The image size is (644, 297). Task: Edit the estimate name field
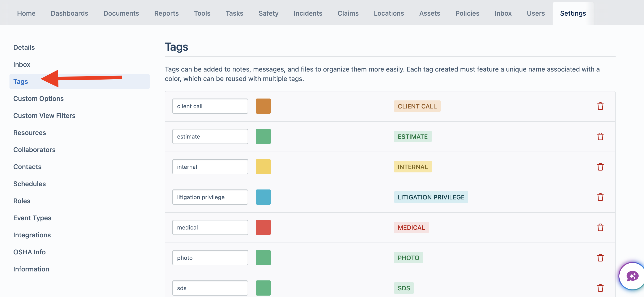(x=210, y=136)
